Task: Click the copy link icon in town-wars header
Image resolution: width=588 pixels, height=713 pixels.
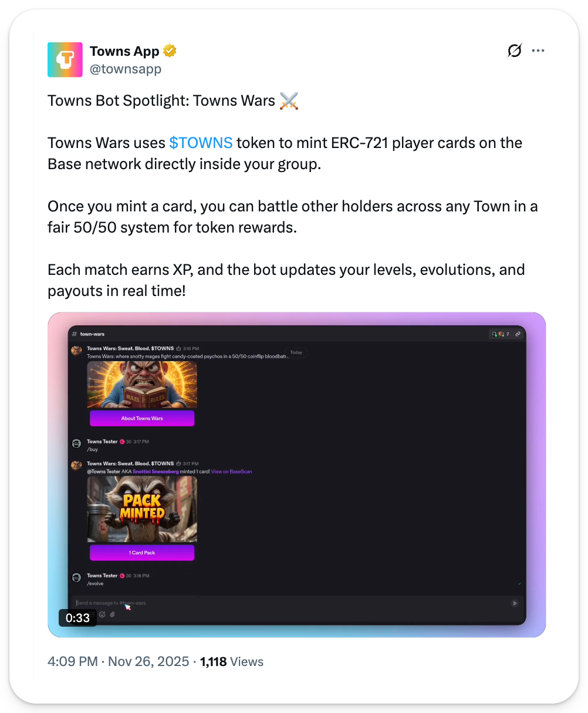Action: click(x=518, y=334)
